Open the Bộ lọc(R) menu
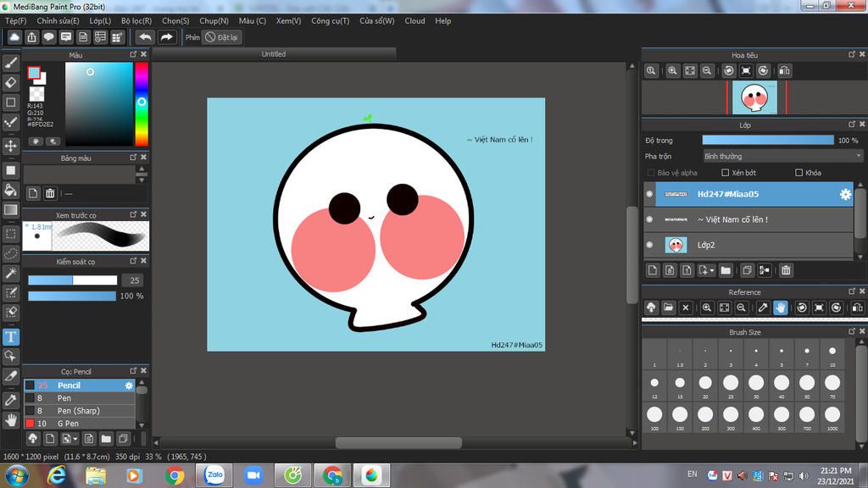 tap(136, 21)
